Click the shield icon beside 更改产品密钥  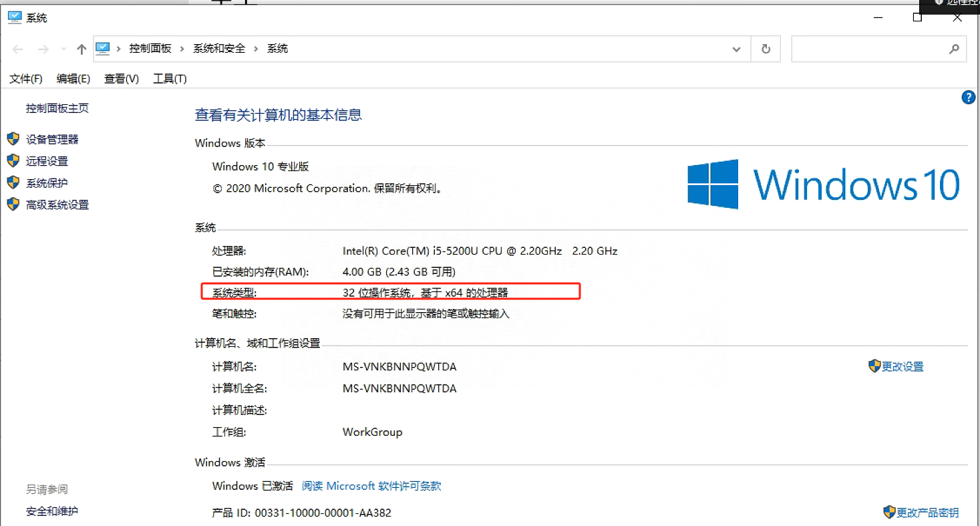(889, 512)
